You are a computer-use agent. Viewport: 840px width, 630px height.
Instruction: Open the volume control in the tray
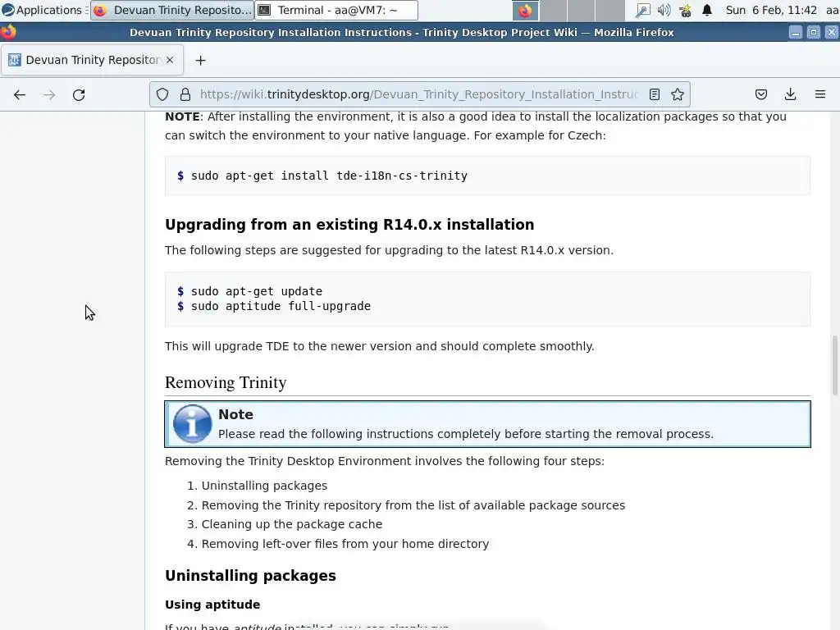click(x=664, y=10)
